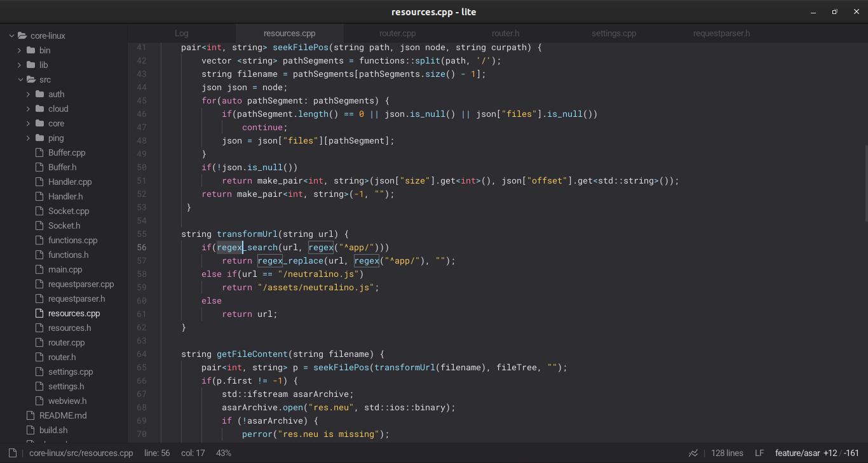Click the 'col: 17' status indicator
The height and width of the screenshot is (463, 868).
click(193, 453)
